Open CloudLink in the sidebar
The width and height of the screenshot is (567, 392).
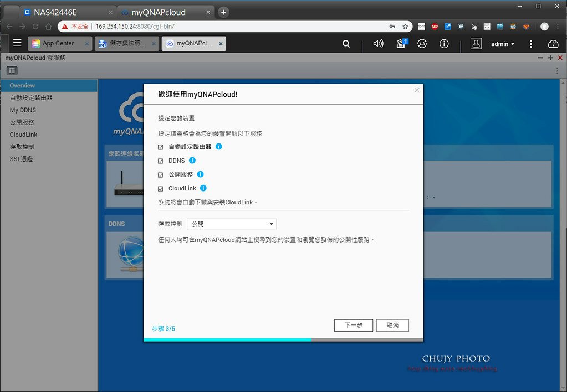click(x=49, y=135)
